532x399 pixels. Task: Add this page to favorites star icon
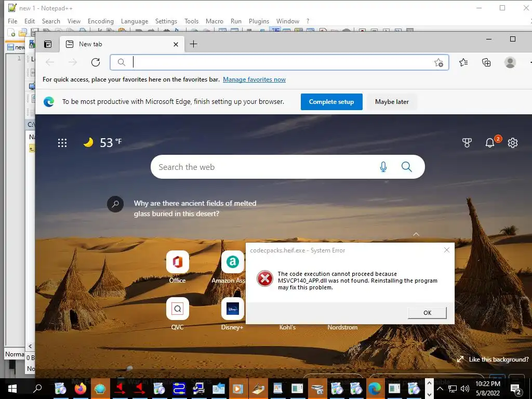(438, 62)
